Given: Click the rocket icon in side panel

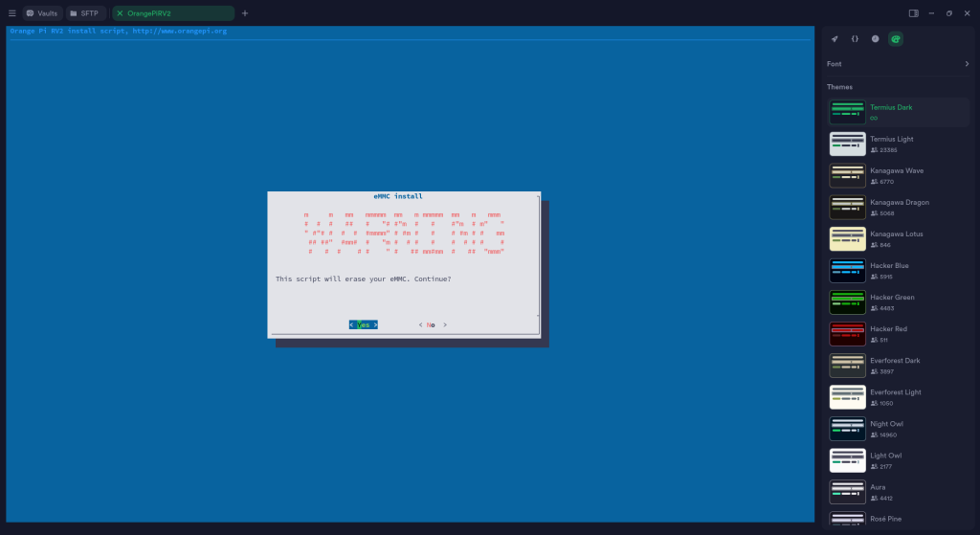Looking at the screenshot, I should [x=835, y=39].
